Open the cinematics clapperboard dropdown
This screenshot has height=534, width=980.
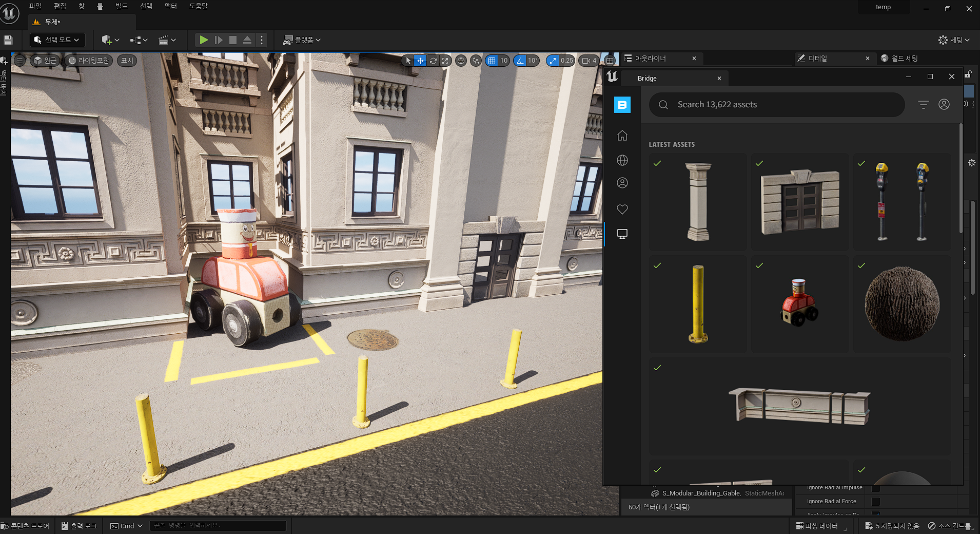tap(167, 40)
